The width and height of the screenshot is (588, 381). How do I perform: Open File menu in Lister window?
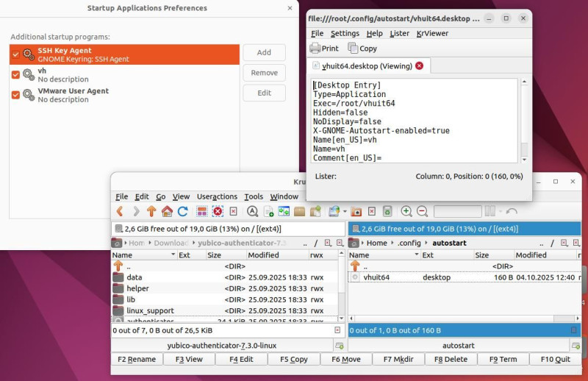coord(317,33)
